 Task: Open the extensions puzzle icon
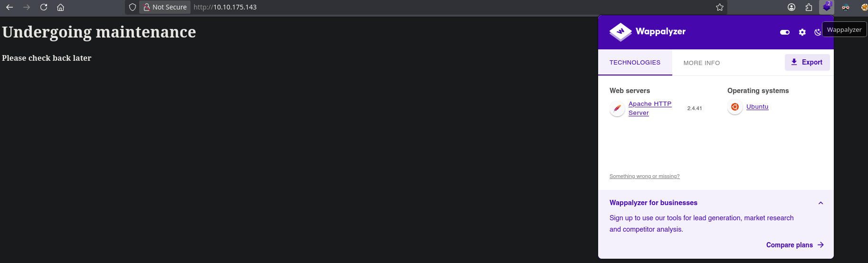809,7
